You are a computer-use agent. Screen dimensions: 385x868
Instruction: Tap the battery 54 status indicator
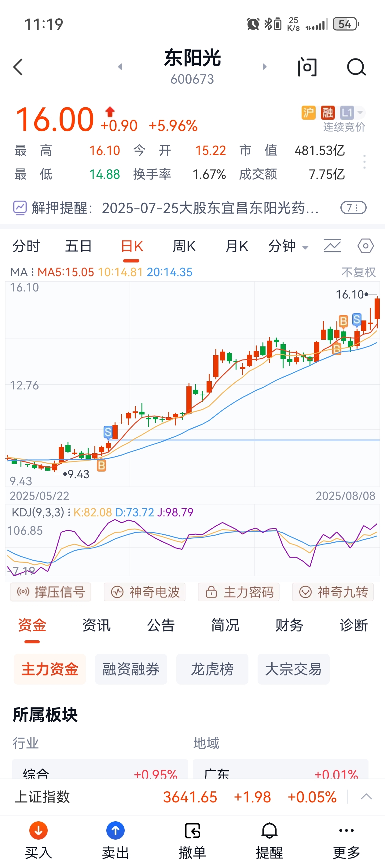click(346, 24)
